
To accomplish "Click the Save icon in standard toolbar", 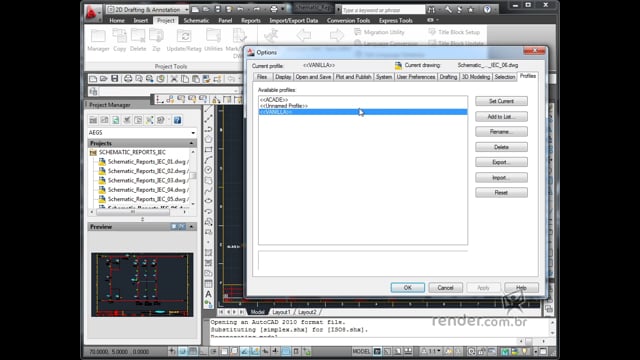I will [x=115, y=78].
